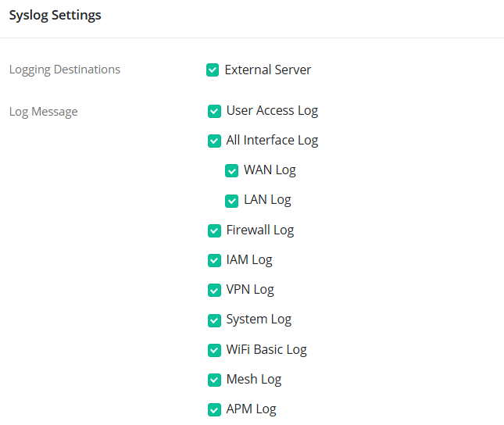Turn off the Mesh Log checkbox
The height and width of the screenshot is (425, 504).
(x=214, y=380)
